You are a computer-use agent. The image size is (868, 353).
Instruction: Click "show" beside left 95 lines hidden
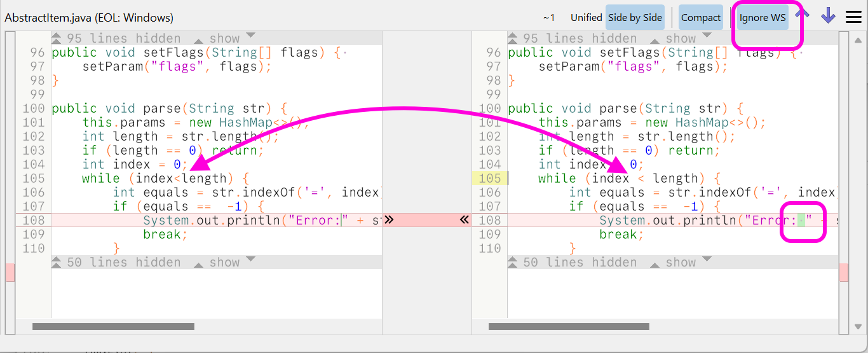pos(224,39)
